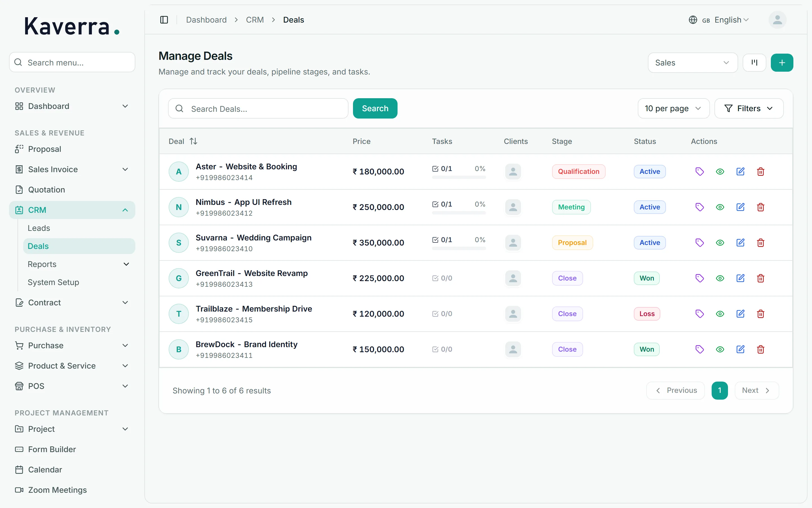Image resolution: width=812 pixels, height=508 pixels.
Task: Focus the Search Deals input field
Action: 258,108
